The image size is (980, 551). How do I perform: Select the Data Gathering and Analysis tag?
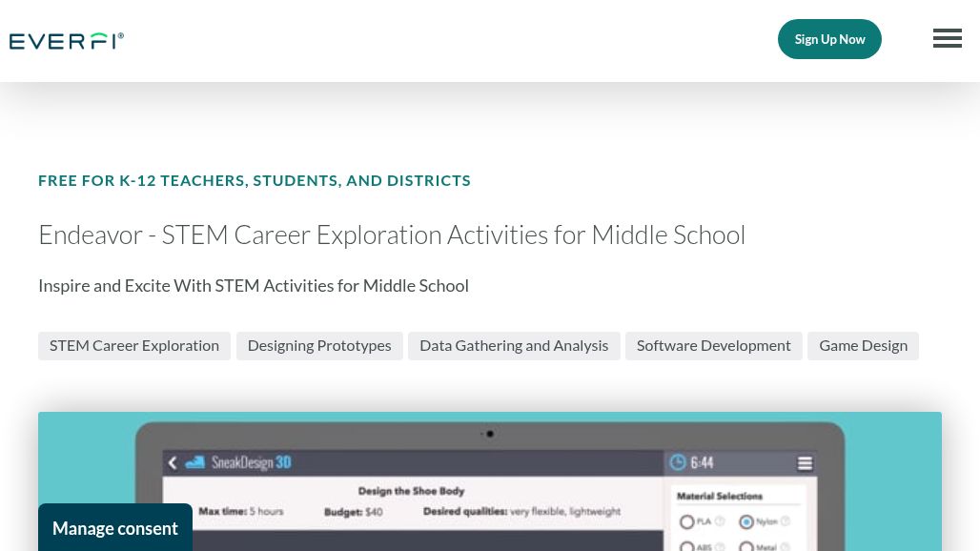[514, 345]
